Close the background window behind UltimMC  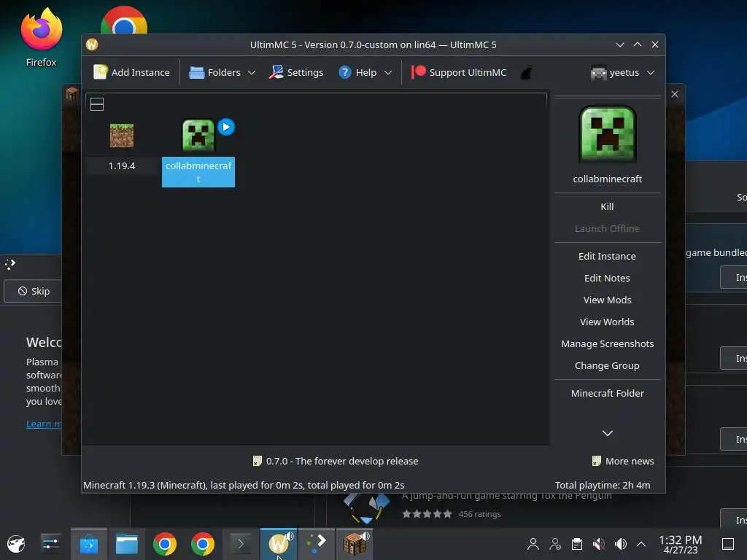(x=675, y=94)
